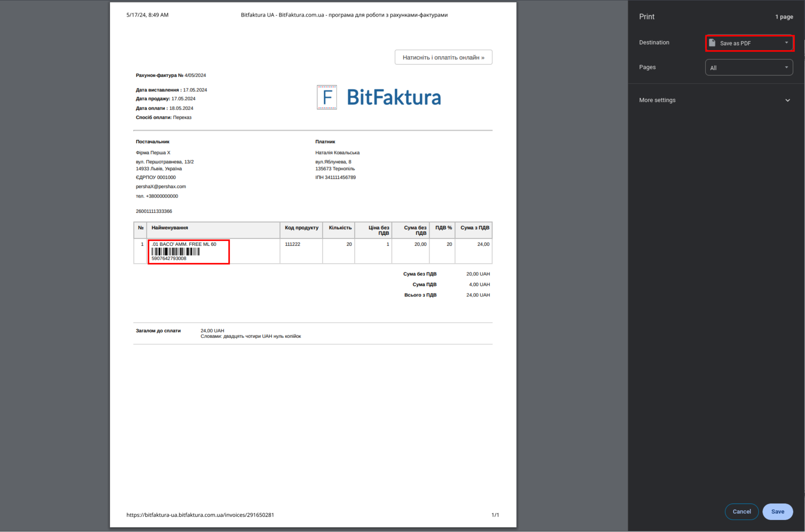Click the 'Найменування' table column header
Screen dimensions: 805x532
coord(170,228)
